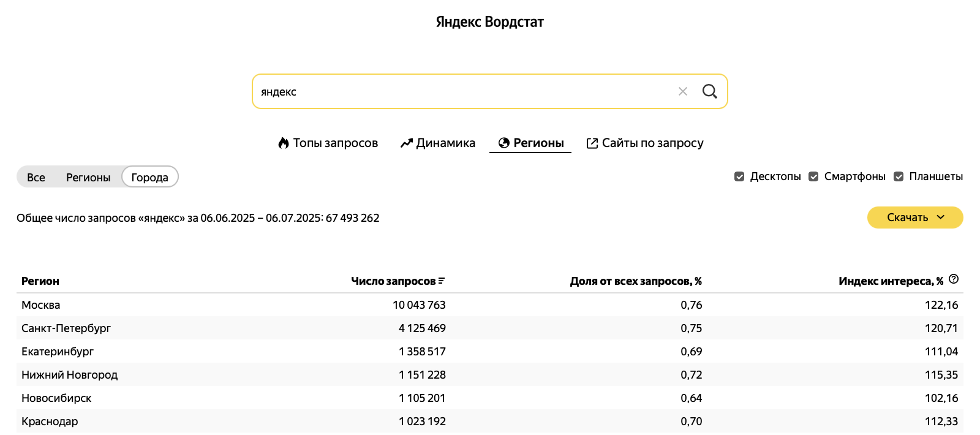
Task: Click the interest index 102,16
Action: click(x=941, y=398)
